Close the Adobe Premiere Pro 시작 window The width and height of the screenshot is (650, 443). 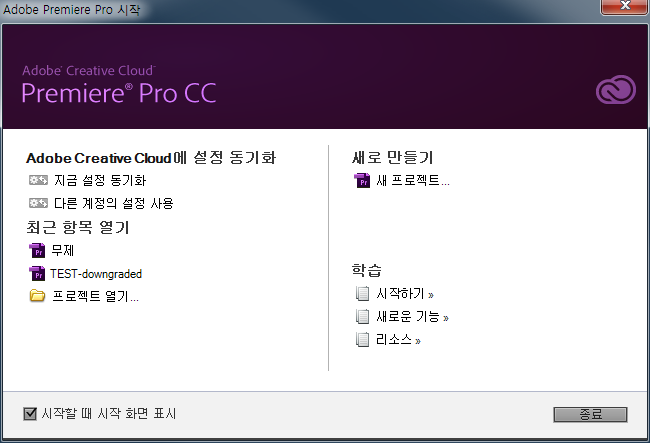tap(625, 7)
